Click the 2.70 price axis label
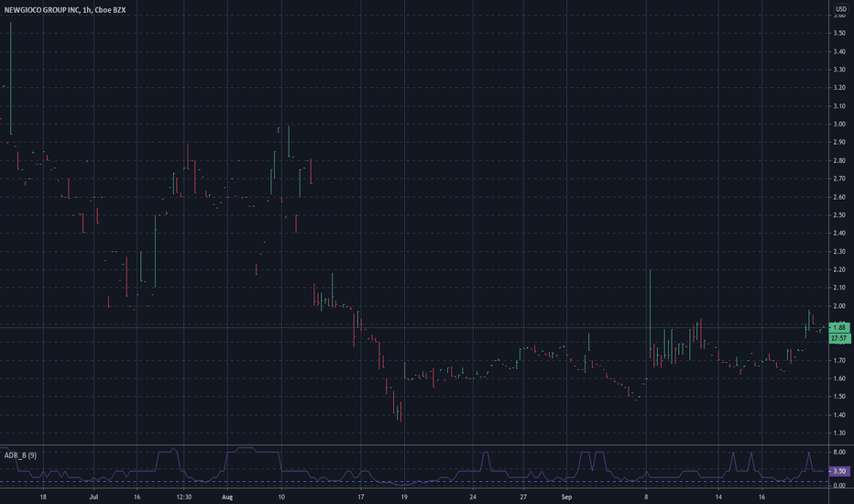The width and height of the screenshot is (854, 504). point(839,179)
